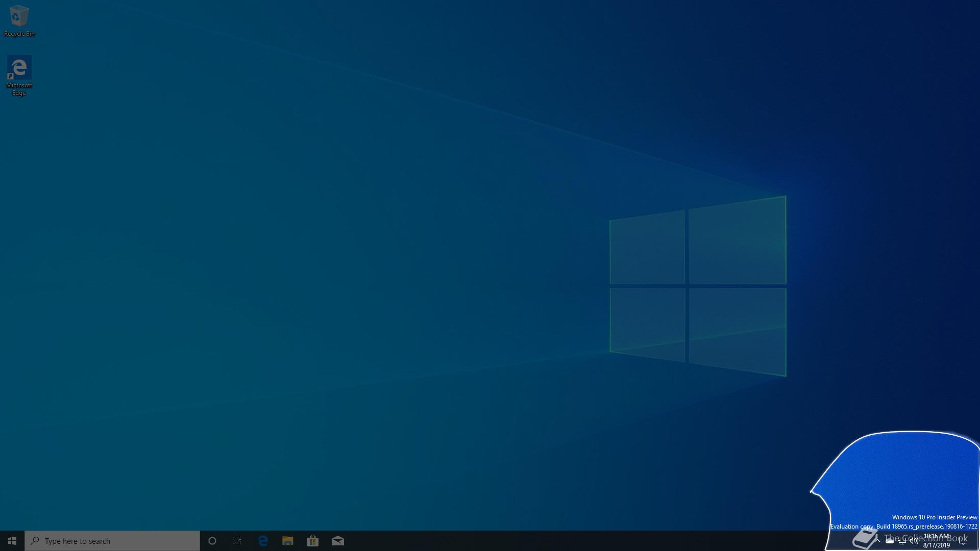This screenshot has height=551, width=980.
Task: Click the 'Microsoft Edge' label text
Action: 19,89
